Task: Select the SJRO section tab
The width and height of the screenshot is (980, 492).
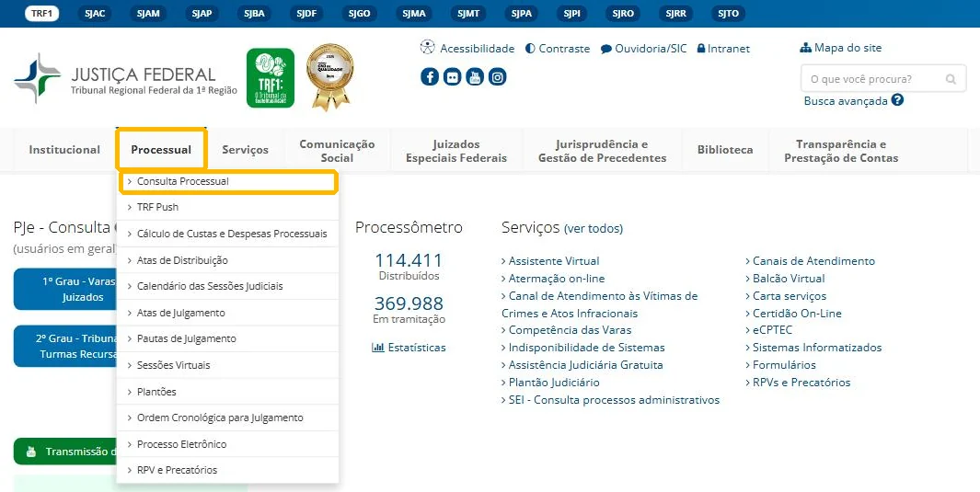Action: 623,13
